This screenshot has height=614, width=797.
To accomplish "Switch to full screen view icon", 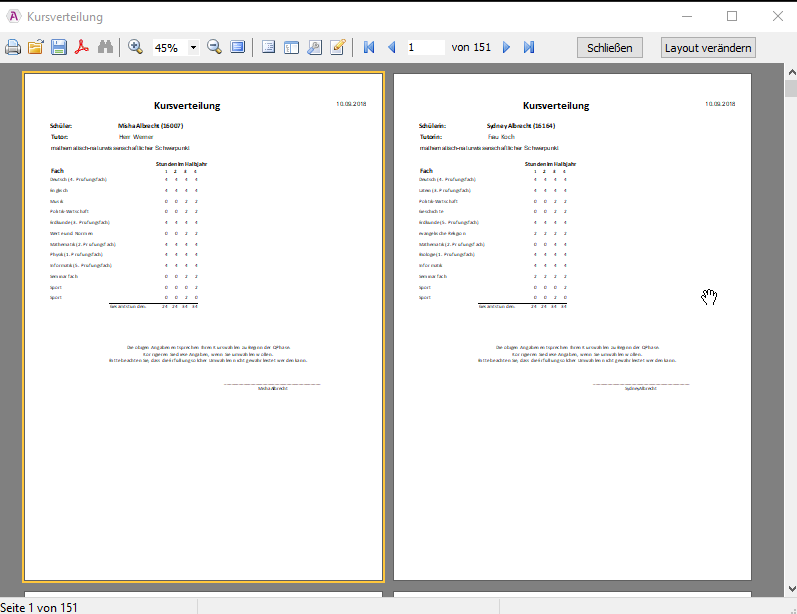I will click(237, 47).
